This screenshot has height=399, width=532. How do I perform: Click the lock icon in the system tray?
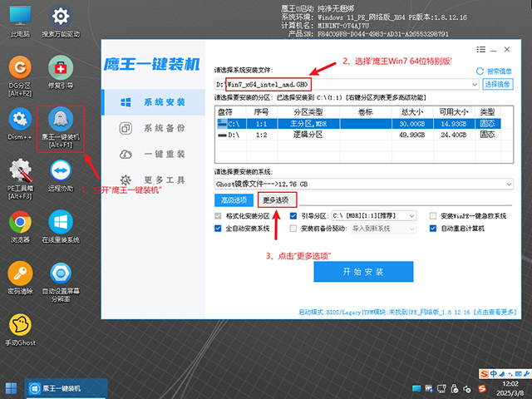point(455,389)
